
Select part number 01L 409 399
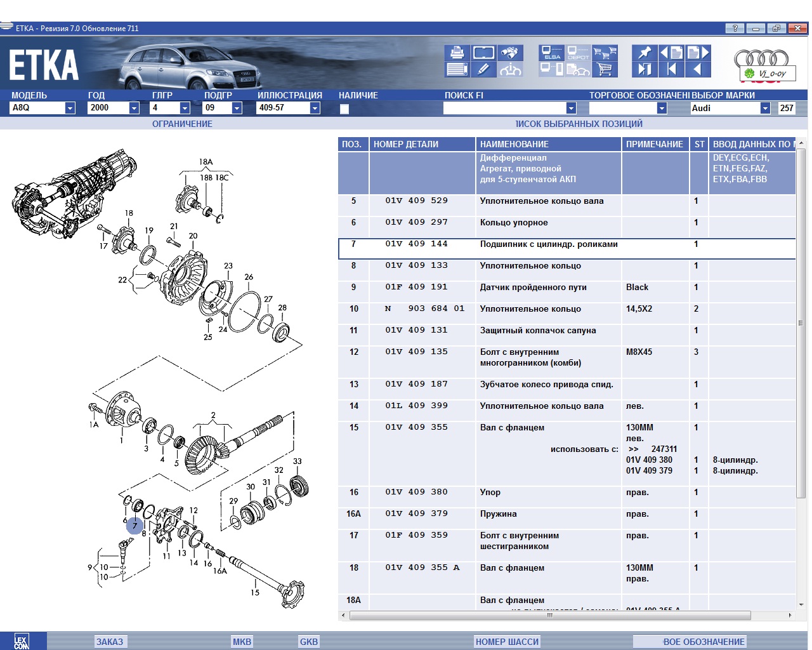coord(416,406)
